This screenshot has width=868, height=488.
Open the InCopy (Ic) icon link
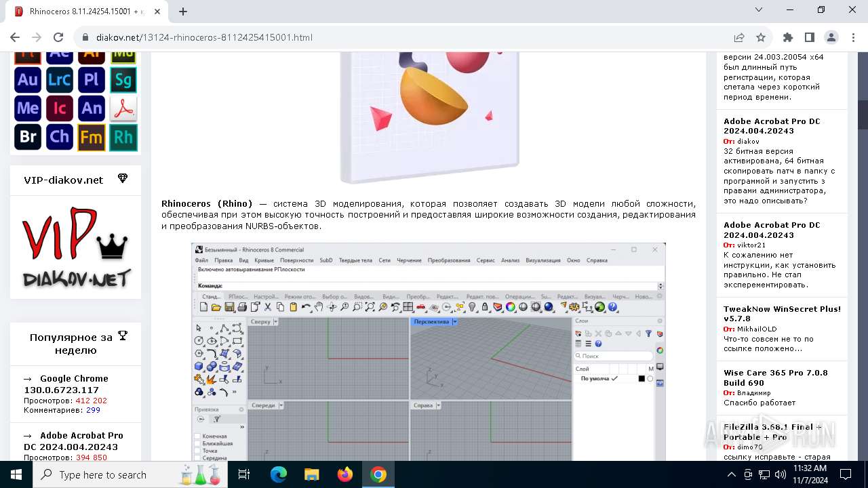60,108
